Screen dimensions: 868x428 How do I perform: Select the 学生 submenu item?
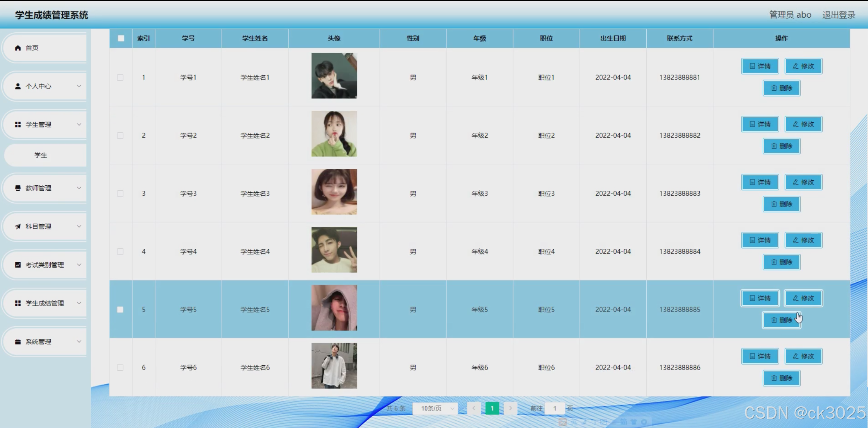[41, 155]
